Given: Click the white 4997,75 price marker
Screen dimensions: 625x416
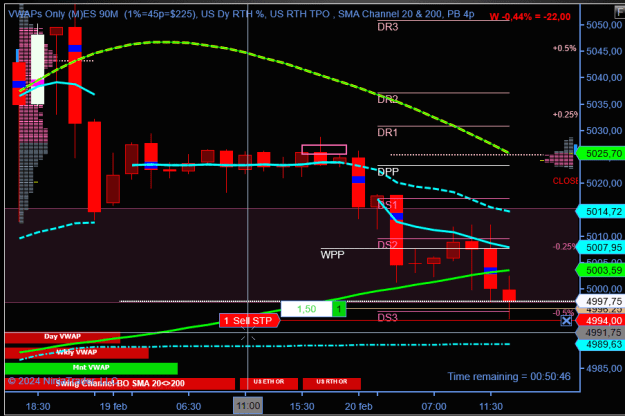Looking at the screenshot, I should click(x=601, y=301).
